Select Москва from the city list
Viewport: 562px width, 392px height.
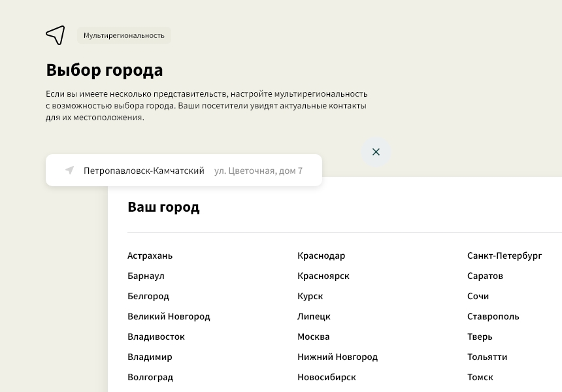point(313,336)
